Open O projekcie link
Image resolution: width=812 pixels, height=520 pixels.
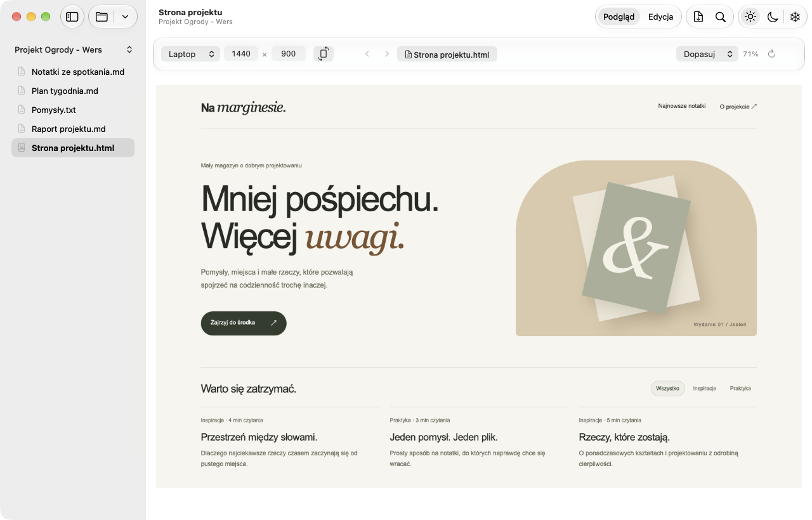click(738, 107)
